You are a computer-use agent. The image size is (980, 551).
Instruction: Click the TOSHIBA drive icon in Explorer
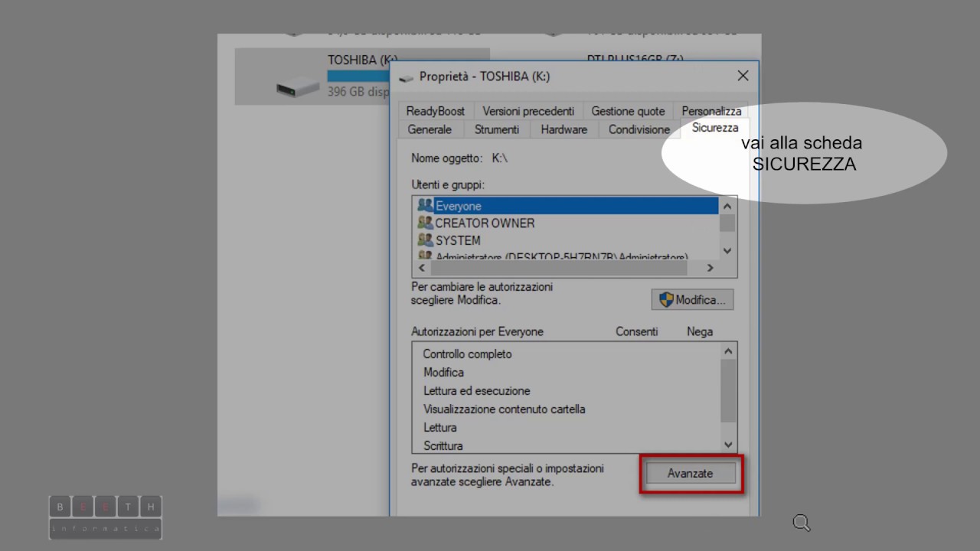(298, 86)
